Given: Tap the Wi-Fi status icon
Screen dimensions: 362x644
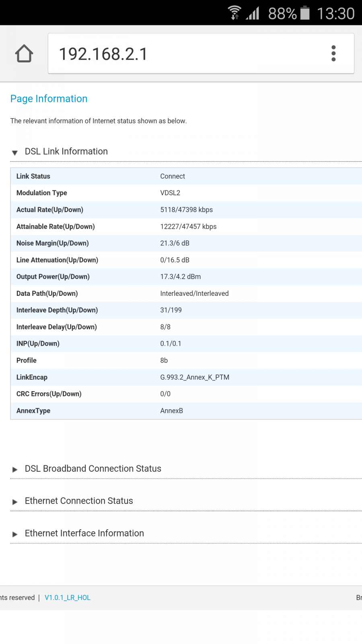Looking at the screenshot, I should pyautogui.click(x=234, y=13).
